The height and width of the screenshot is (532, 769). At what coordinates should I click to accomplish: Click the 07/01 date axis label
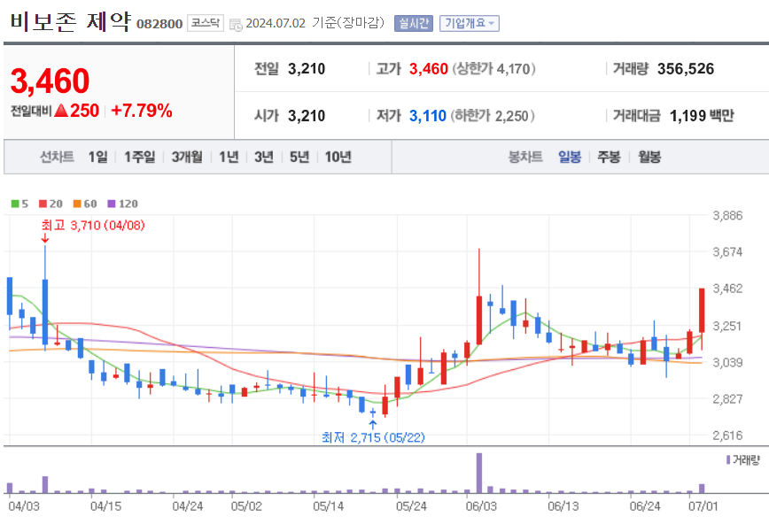[x=703, y=506]
